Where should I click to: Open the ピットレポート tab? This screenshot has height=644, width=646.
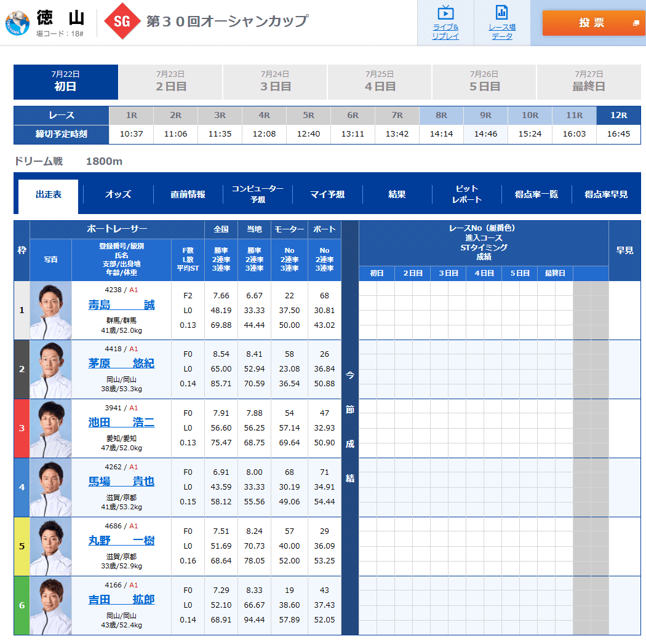coord(466,194)
